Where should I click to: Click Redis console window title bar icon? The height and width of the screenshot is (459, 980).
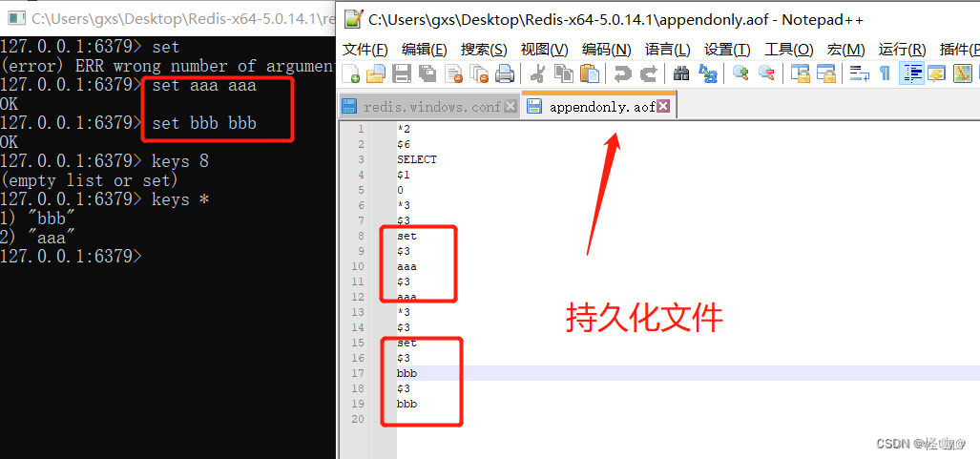[x=17, y=19]
